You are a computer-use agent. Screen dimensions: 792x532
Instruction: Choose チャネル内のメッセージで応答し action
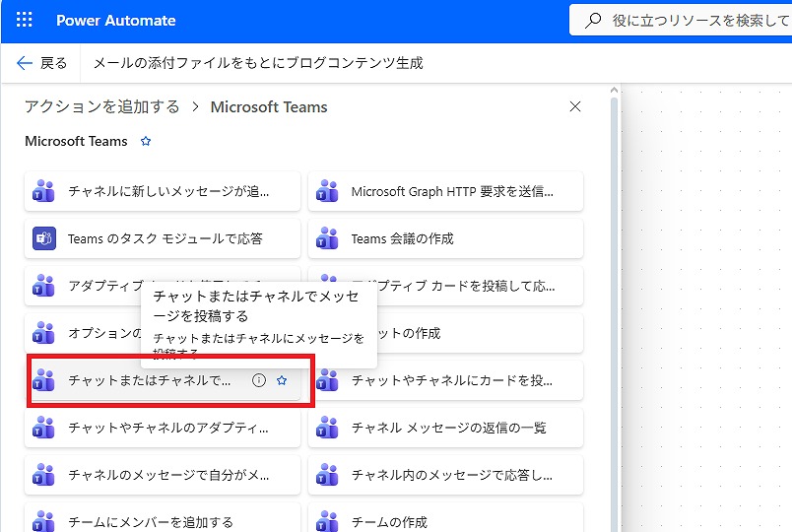pos(451,475)
